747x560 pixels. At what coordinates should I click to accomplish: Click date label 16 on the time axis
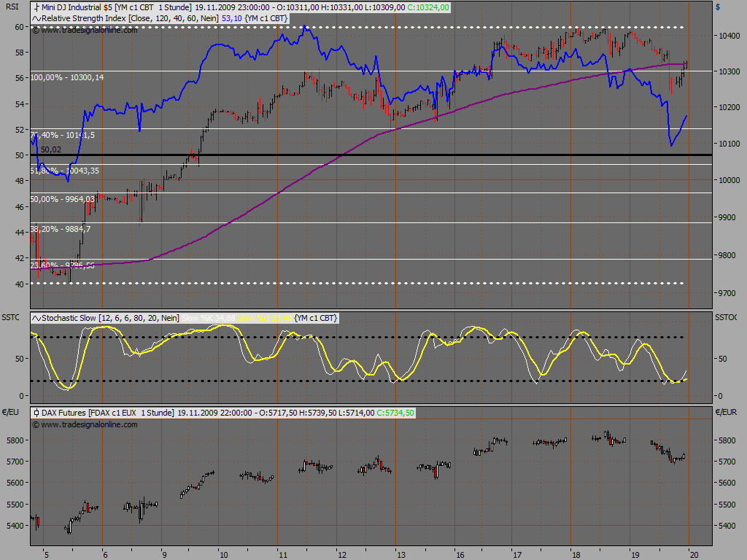[460, 555]
